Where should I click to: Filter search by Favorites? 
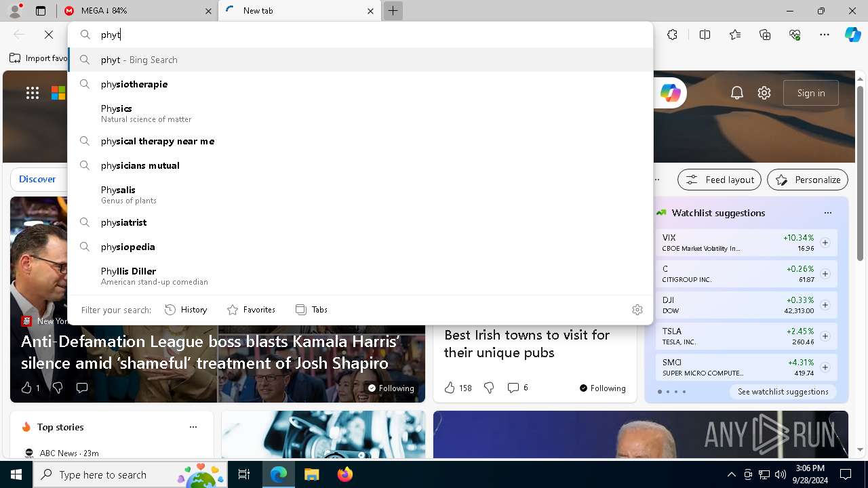[251, 310]
